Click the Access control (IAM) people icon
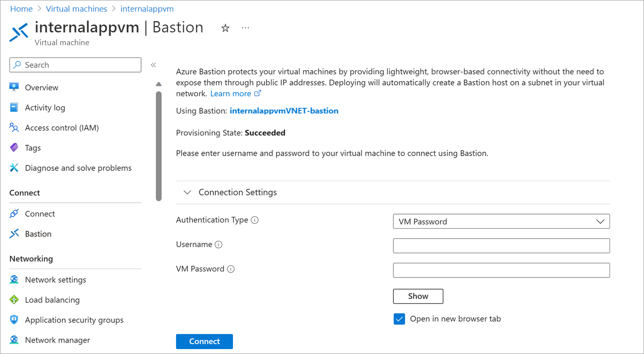This screenshot has height=354, width=644. 14,128
